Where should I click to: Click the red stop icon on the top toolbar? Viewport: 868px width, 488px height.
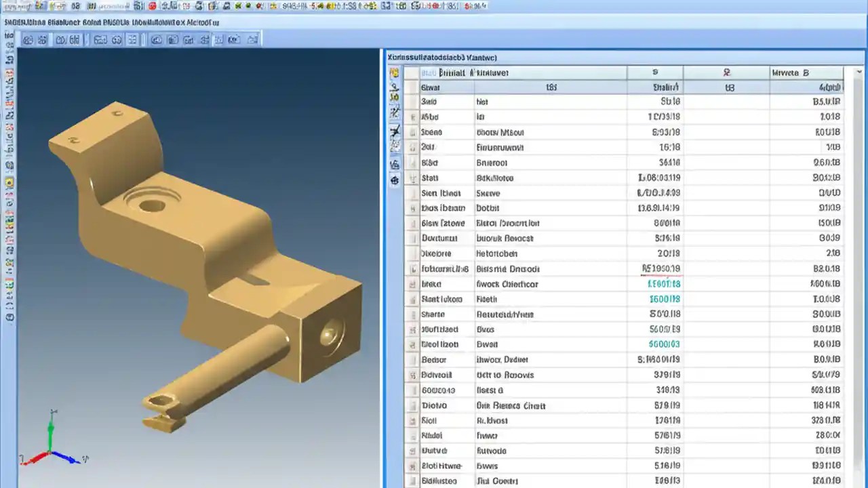[x=153, y=6]
